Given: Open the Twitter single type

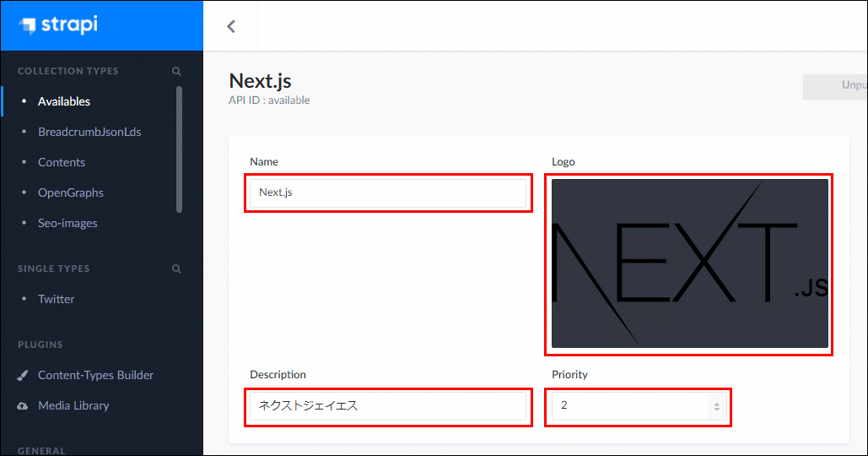Looking at the screenshot, I should [56, 299].
